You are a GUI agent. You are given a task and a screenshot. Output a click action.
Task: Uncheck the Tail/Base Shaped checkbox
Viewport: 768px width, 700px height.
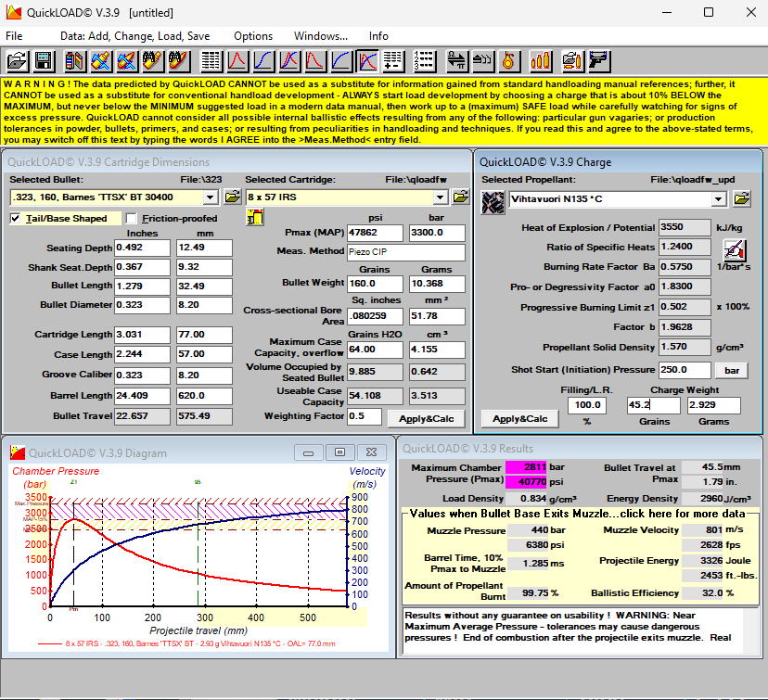pos(17,219)
